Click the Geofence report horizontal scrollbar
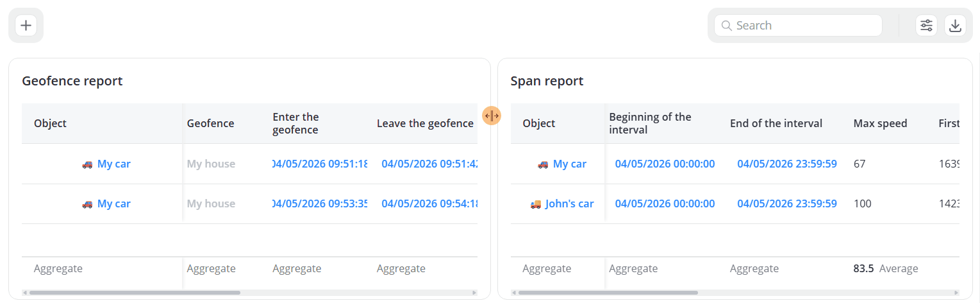The width and height of the screenshot is (980, 303). 135,293
